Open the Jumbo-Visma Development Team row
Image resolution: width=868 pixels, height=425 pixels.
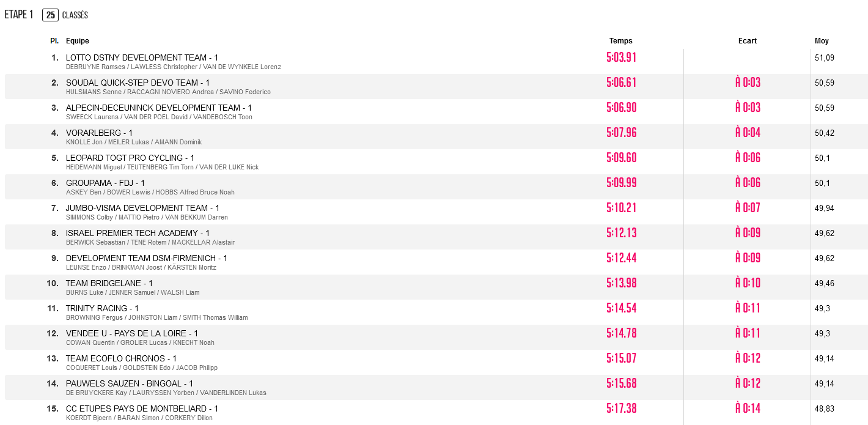[436, 212]
